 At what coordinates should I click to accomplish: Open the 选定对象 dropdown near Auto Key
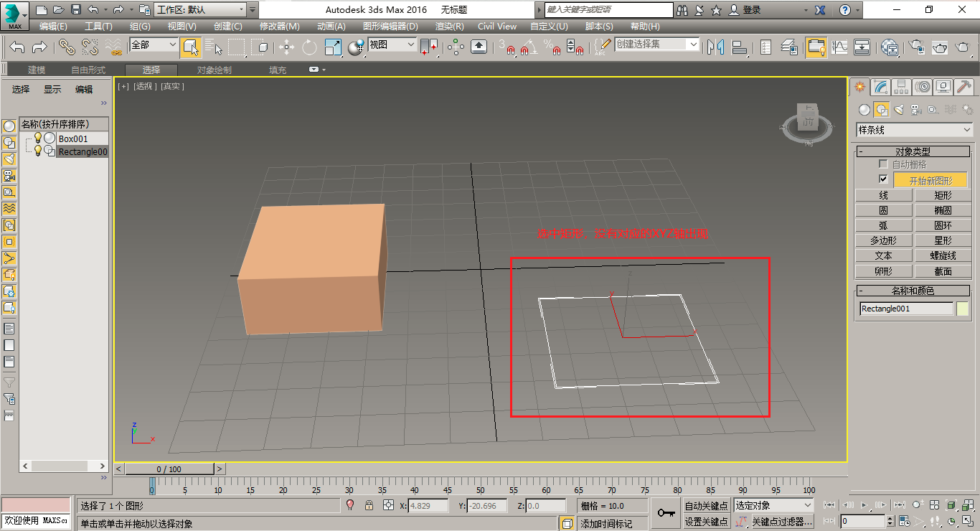[x=773, y=505]
